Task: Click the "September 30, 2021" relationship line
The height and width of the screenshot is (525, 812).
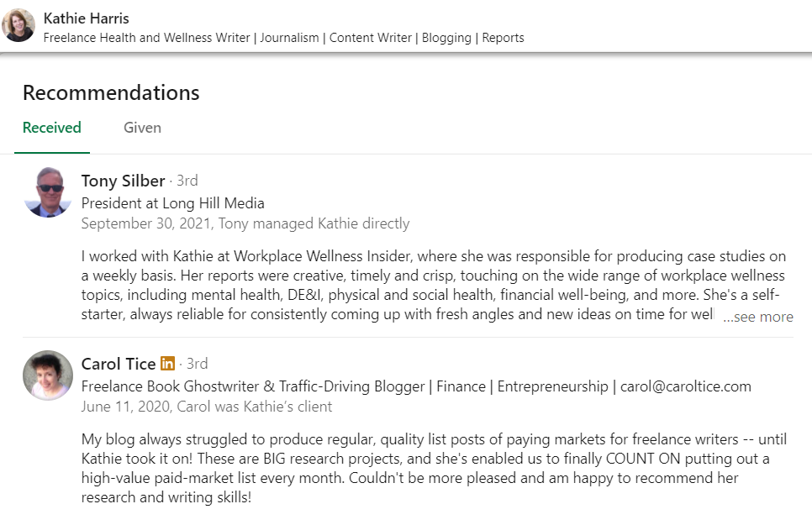Action: pos(245,223)
